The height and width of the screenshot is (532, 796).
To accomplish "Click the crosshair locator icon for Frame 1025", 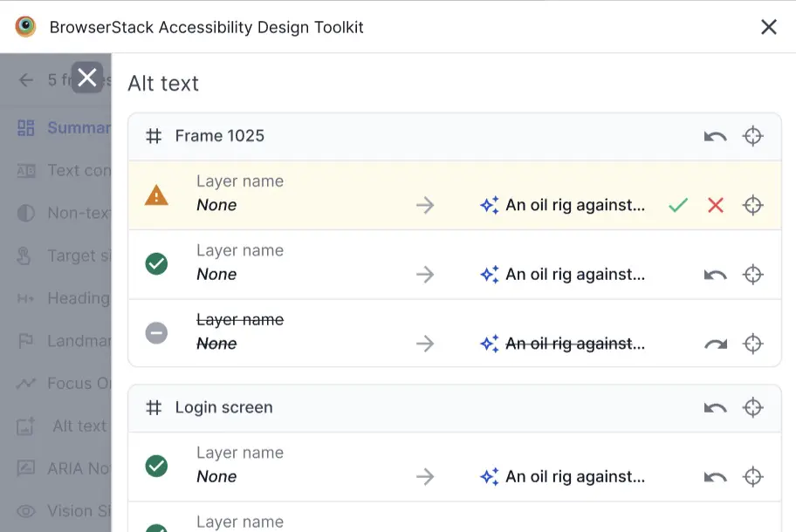I will tap(753, 135).
